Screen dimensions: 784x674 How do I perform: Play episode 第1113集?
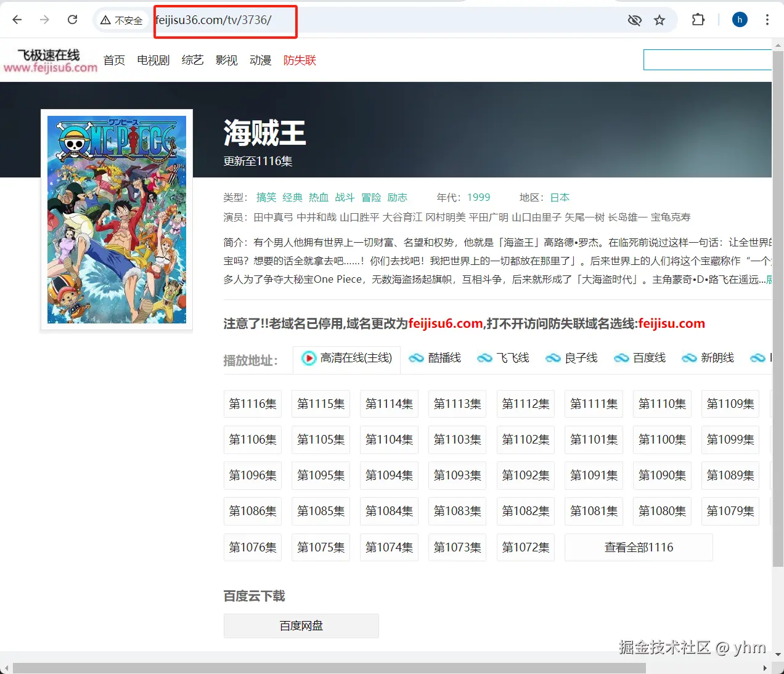tap(457, 404)
